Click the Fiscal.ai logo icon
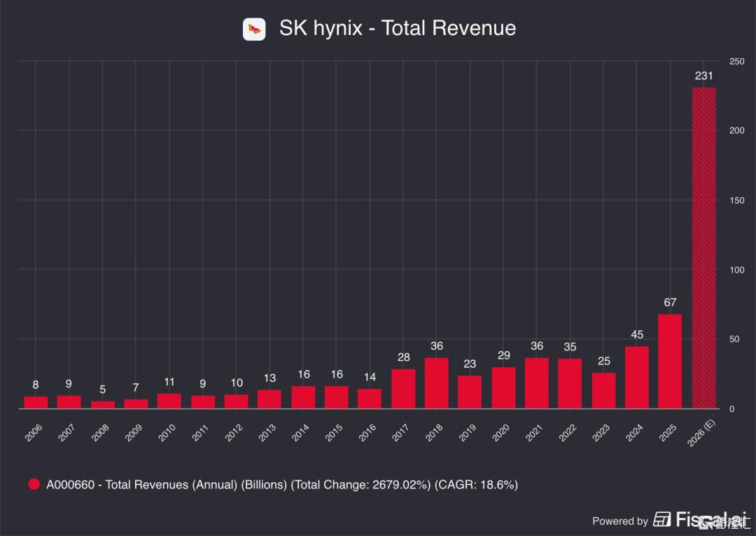Screen dimensions: 756x536 661,520
